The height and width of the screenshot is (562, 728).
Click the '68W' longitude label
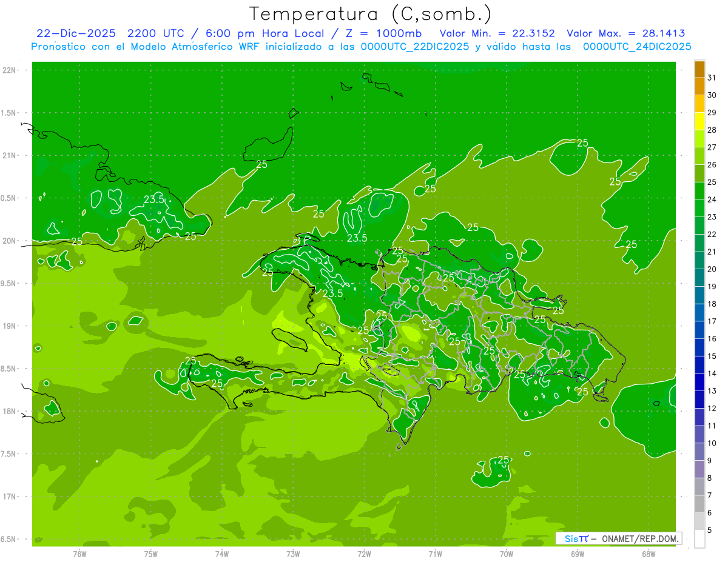point(649,554)
